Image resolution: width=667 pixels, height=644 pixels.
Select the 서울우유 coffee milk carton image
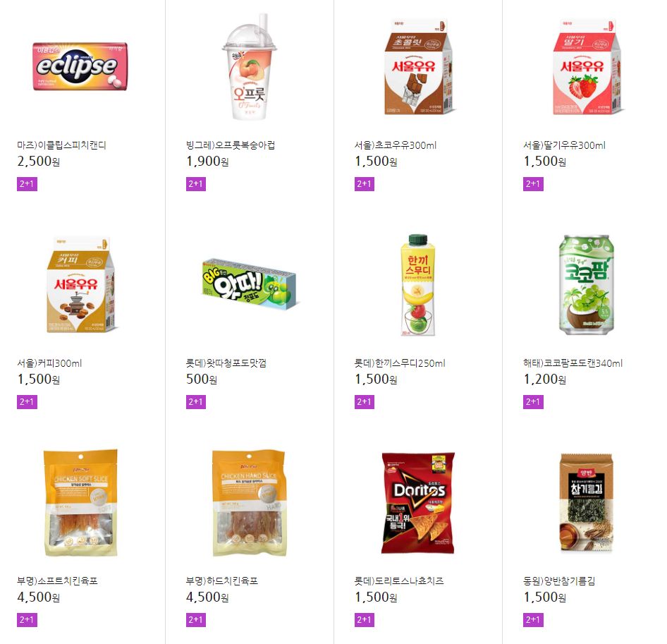(x=81, y=285)
